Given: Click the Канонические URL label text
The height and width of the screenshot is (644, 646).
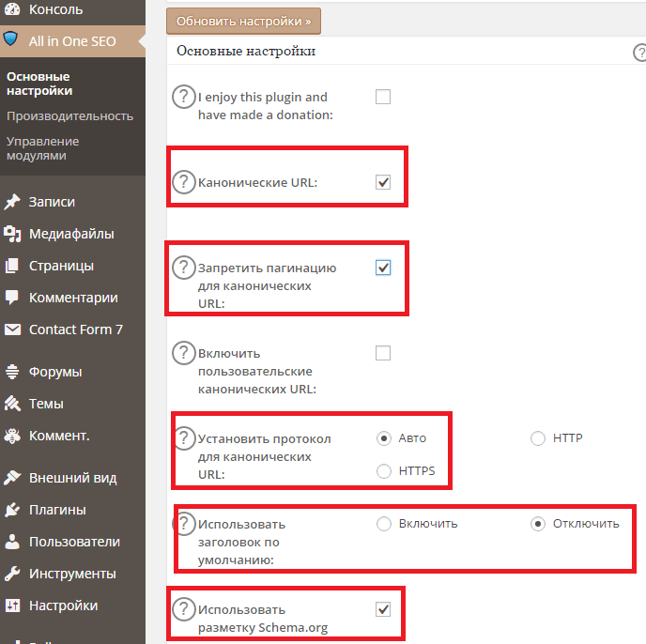Looking at the screenshot, I should pos(258,182).
